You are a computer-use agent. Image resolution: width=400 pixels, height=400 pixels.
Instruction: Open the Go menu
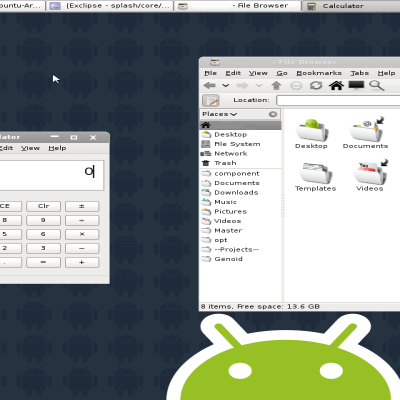[x=282, y=73]
